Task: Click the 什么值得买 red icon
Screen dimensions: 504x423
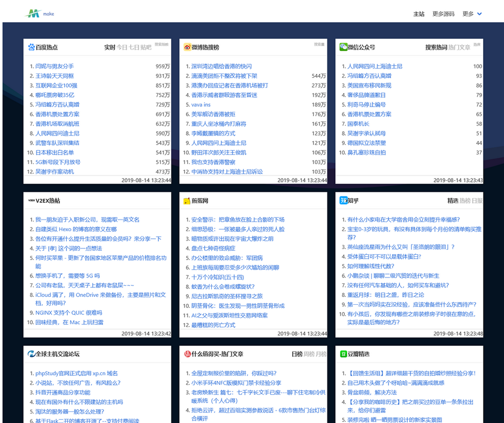Action: click(x=188, y=354)
